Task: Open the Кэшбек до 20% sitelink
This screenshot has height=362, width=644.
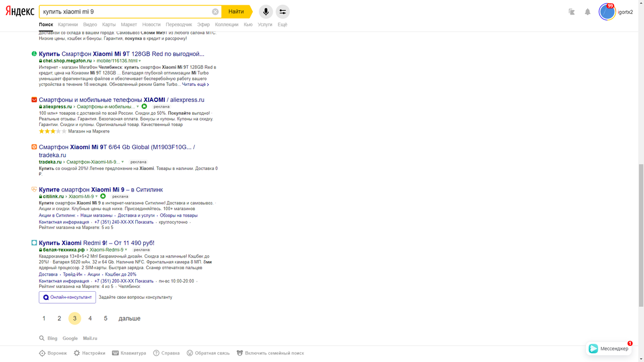Action: (x=121, y=275)
